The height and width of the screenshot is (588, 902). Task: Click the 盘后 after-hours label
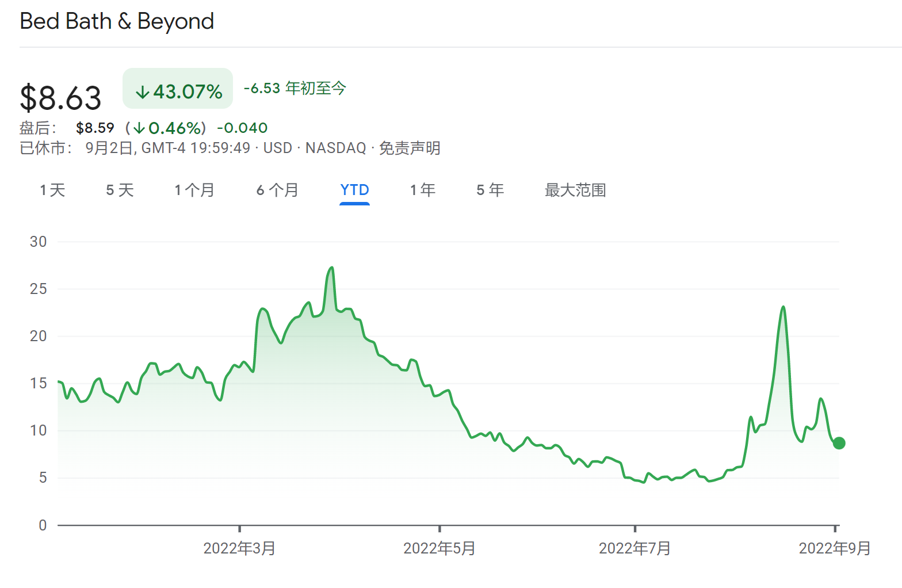coord(38,128)
